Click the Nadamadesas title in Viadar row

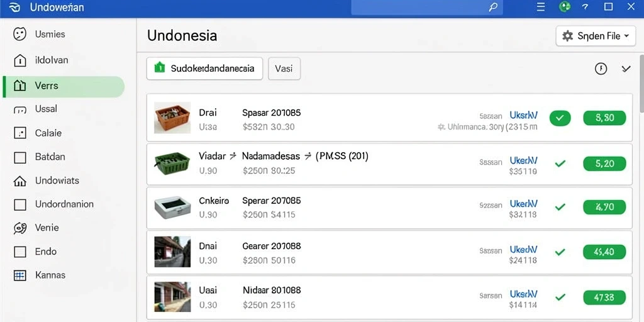point(271,156)
